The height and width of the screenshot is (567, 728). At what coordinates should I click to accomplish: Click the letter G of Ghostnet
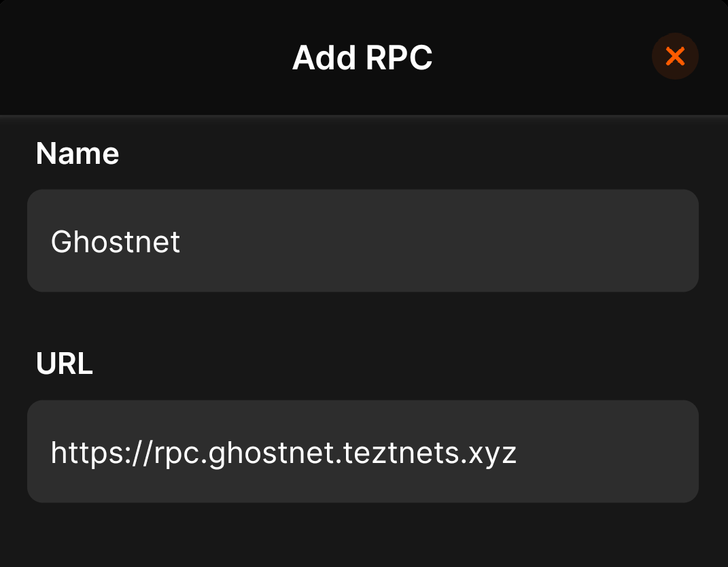[60, 241]
